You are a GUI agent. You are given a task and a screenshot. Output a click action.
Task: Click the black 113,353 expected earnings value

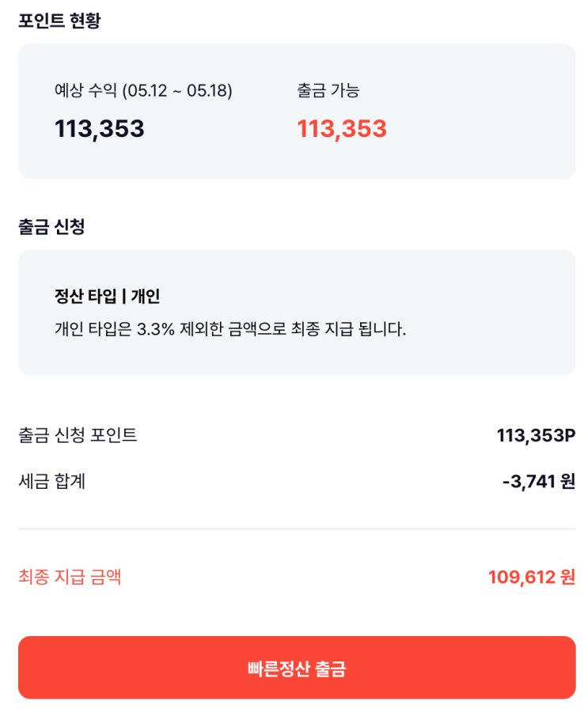pos(100,128)
